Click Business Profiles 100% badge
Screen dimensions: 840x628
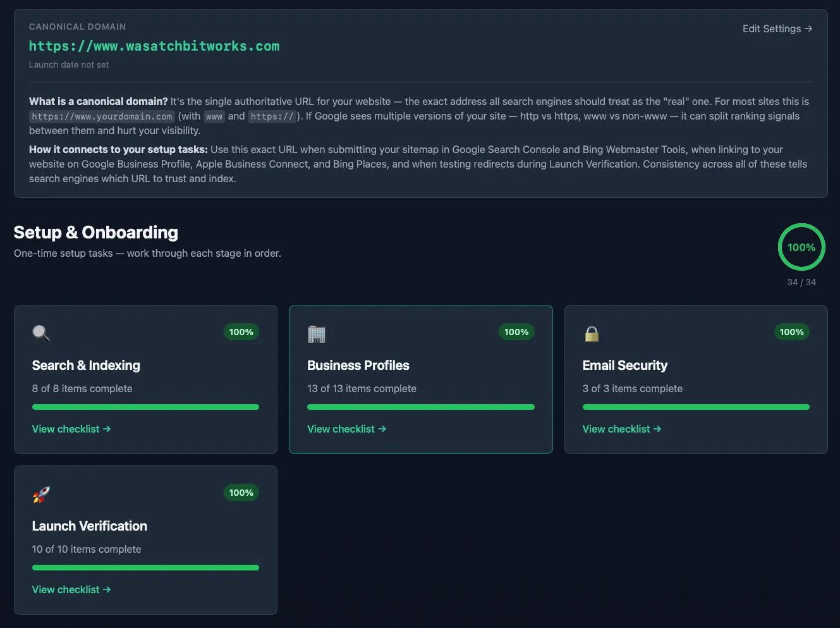point(516,332)
